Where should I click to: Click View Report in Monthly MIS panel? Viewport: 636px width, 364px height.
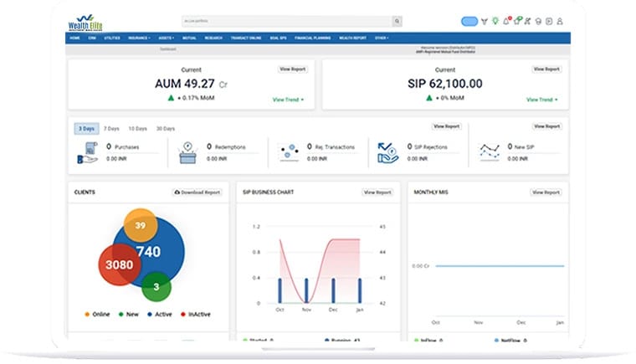click(546, 192)
